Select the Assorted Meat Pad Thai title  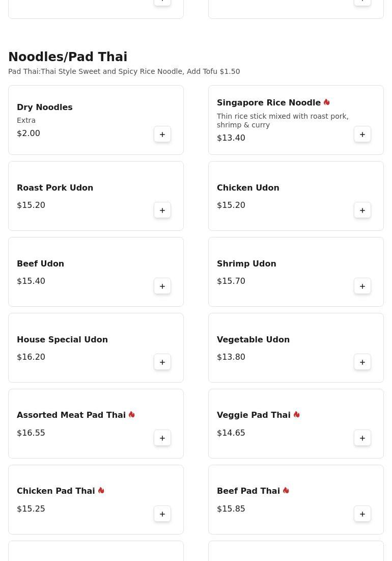point(71,415)
